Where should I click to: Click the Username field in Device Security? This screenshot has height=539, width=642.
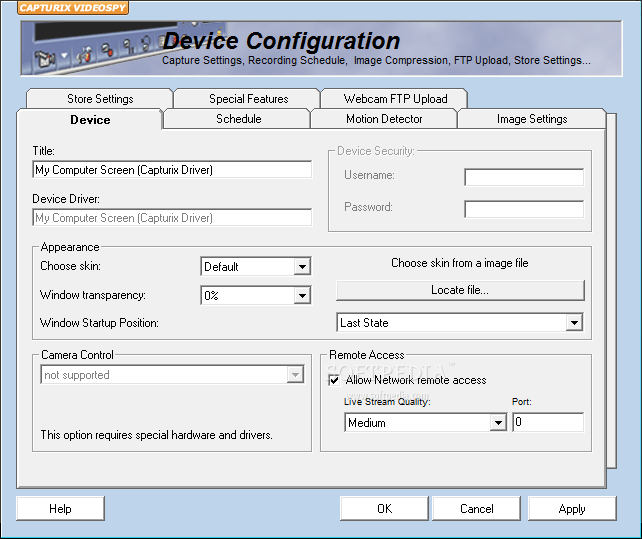coord(524,177)
